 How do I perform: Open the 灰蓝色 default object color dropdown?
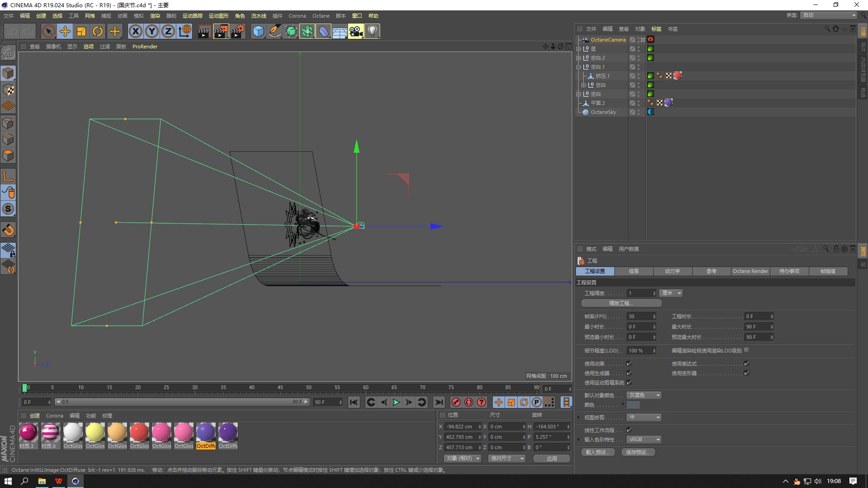(x=644, y=395)
